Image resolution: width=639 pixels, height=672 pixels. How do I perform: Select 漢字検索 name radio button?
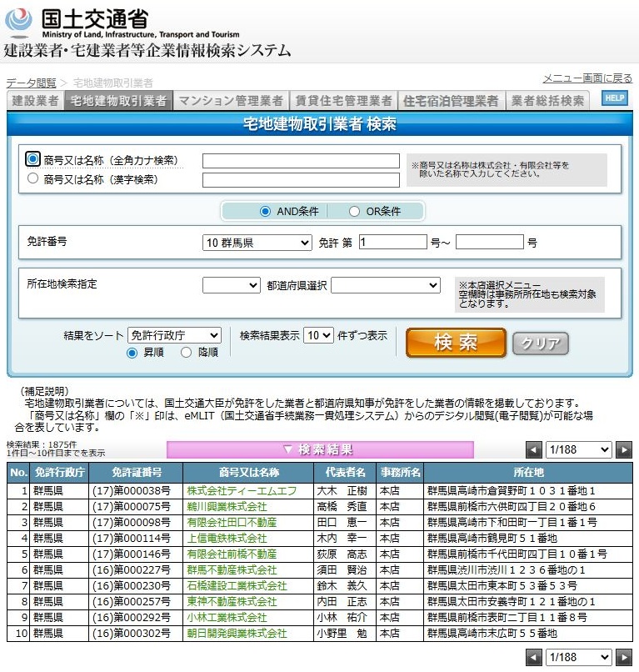coord(33,178)
